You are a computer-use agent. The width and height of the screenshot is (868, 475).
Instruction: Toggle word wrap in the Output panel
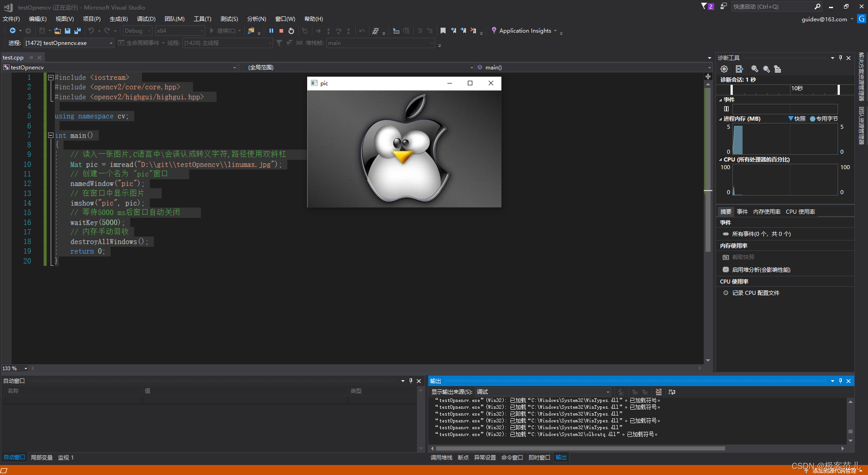(672, 392)
